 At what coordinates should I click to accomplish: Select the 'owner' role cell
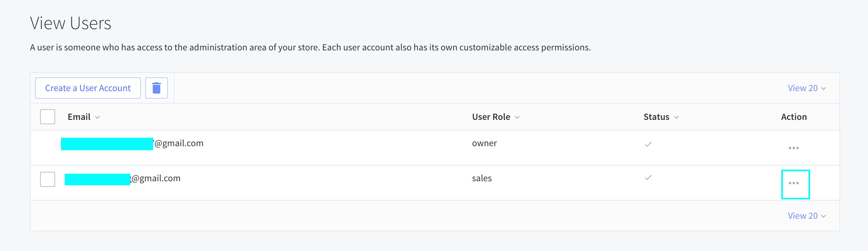[484, 143]
